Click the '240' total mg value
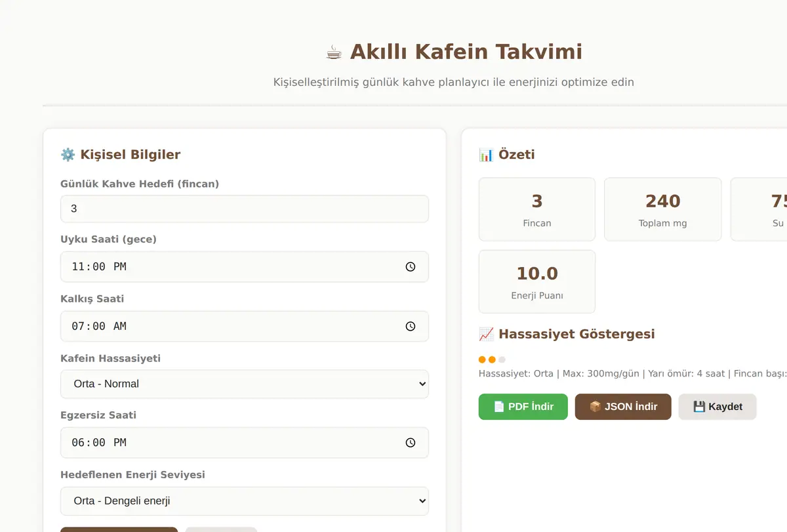 (663, 201)
